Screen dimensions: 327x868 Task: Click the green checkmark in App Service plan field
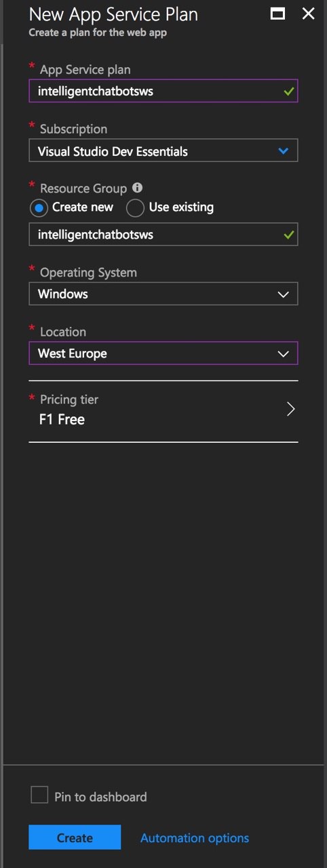click(x=289, y=91)
